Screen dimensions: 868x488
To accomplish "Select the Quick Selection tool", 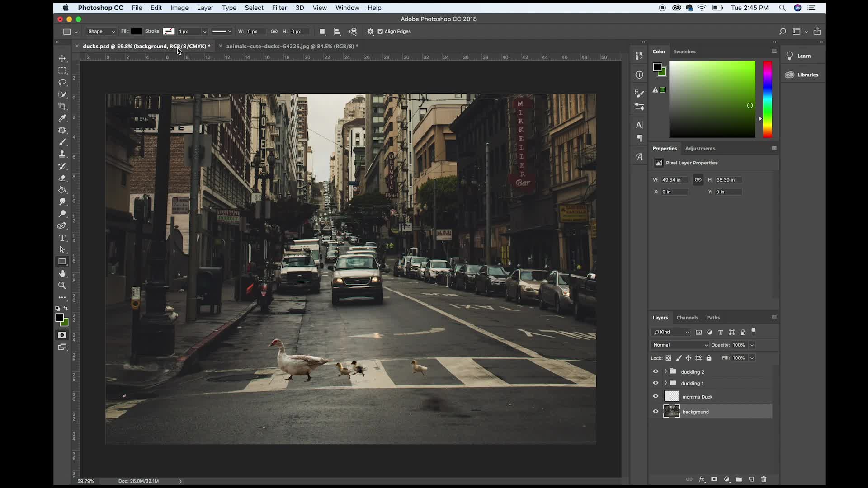I will (62, 94).
